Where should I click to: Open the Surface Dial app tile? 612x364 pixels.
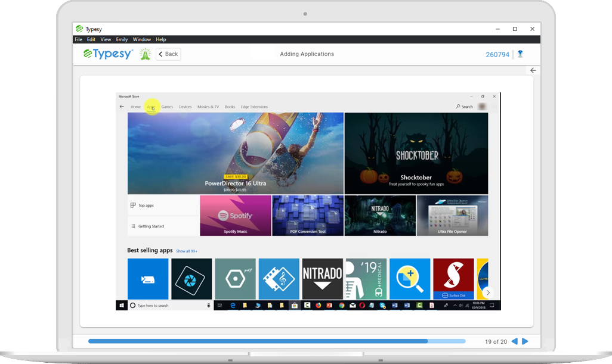pyautogui.click(x=453, y=279)
